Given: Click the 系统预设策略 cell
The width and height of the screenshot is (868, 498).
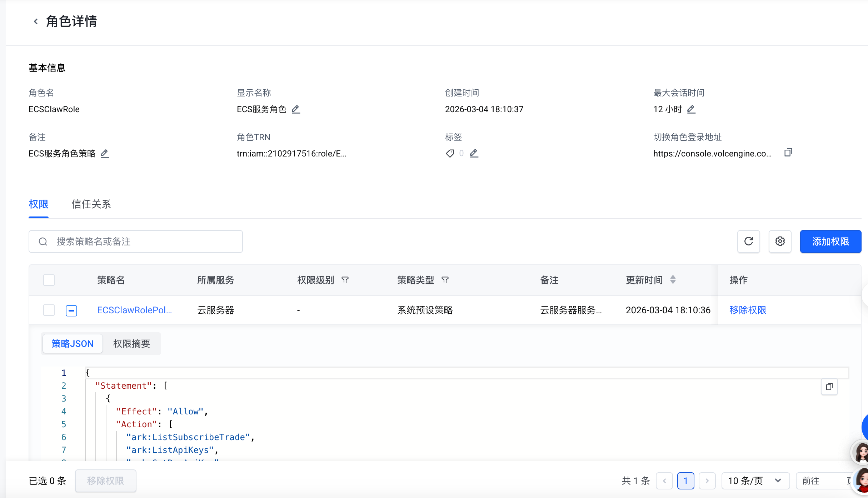Looking at the screenshot, I should pyautogui.click(x=425, y=310).
